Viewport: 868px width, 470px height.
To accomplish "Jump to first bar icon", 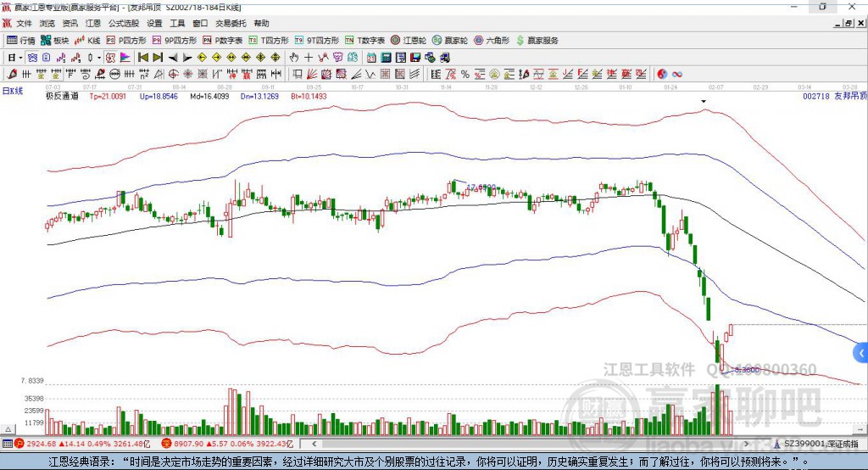I will (x=142, y=58).
